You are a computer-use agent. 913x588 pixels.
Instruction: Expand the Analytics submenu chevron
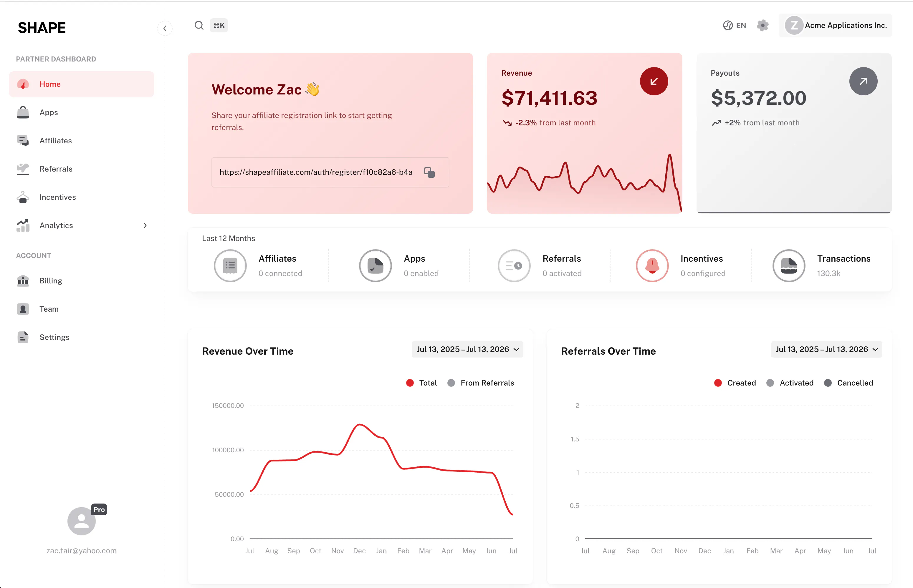click(x=145, y=225)
